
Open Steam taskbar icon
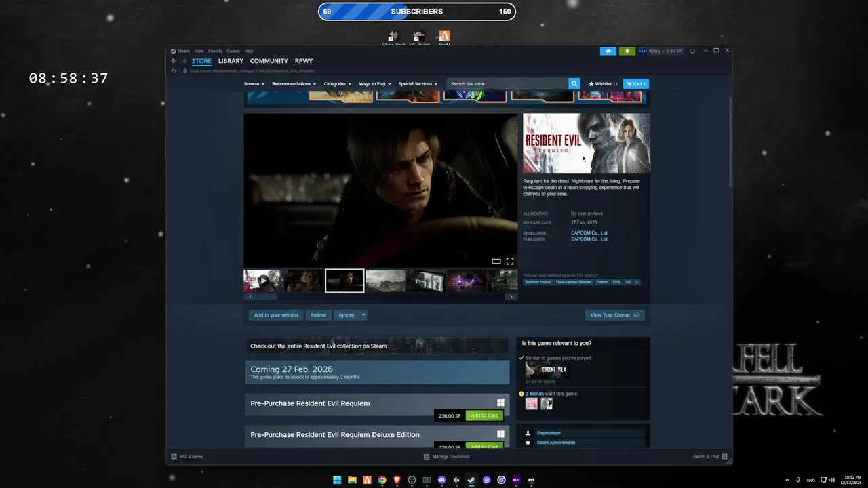click(x=471, y=480)
